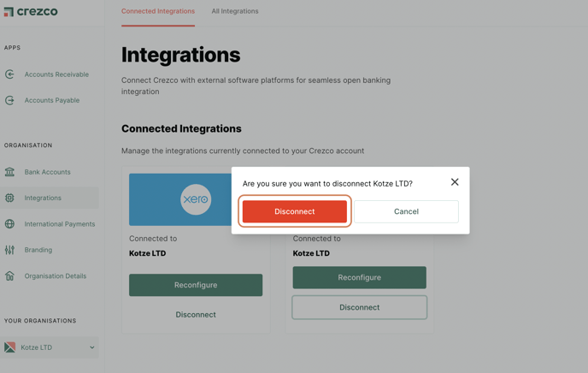Click the Crezco logo
The width and height of the screenshot is (588, 373).
(31, 12)
